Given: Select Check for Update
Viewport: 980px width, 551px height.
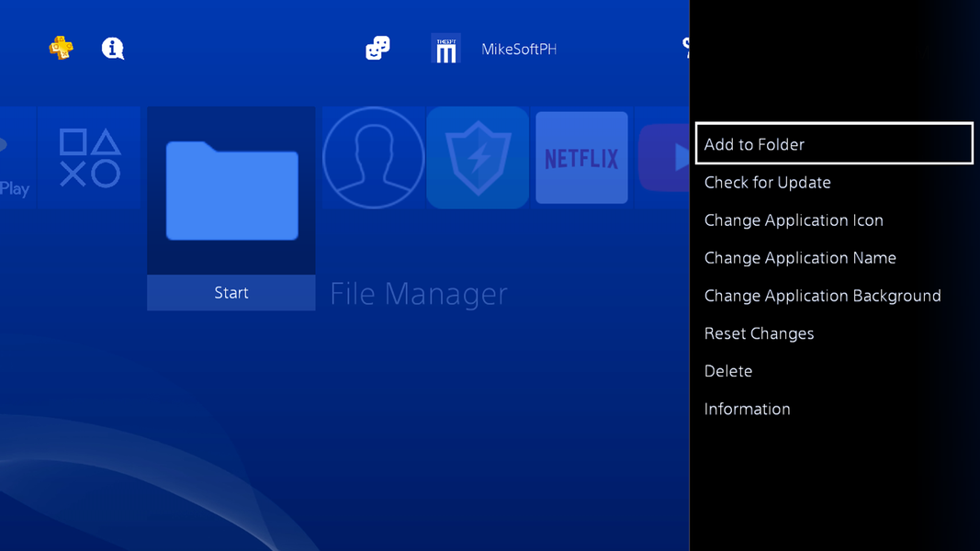Looking at the screenshot, I should coord(767,182).
